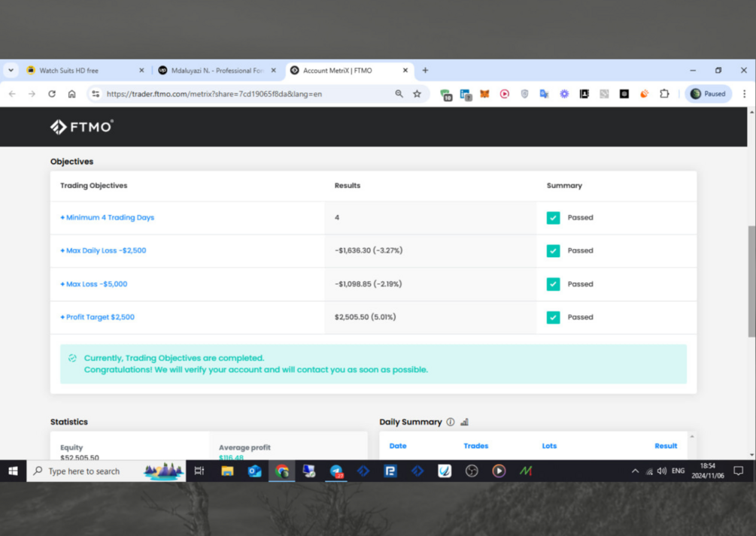Open the tab search dropdown arrow
The image size is (756, 536).
11,71
